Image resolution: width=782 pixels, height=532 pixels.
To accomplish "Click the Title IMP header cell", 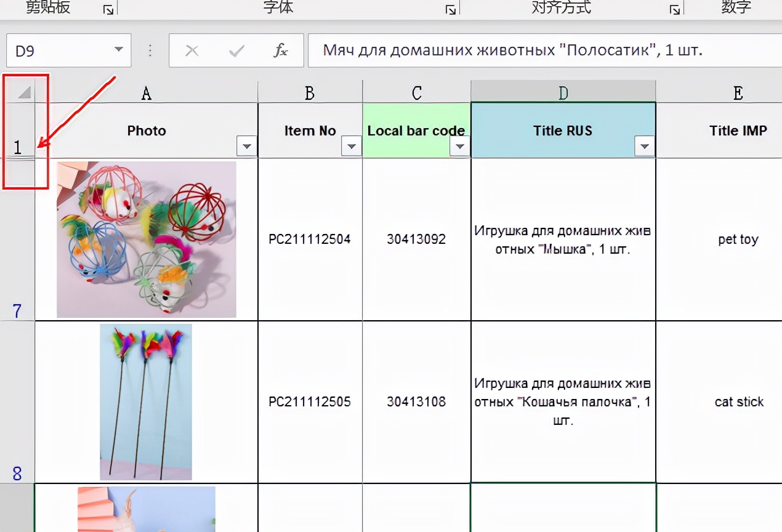I will (x=719, y=131).
